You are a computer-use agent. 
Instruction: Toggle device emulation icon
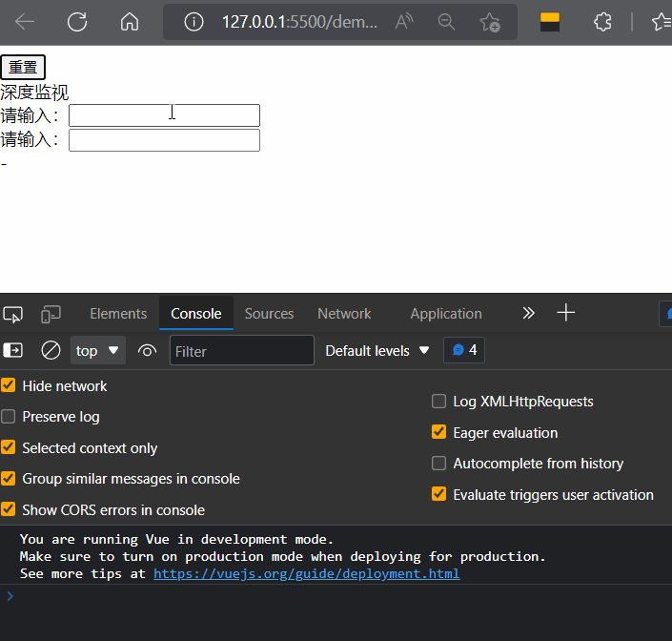point(51,314)
